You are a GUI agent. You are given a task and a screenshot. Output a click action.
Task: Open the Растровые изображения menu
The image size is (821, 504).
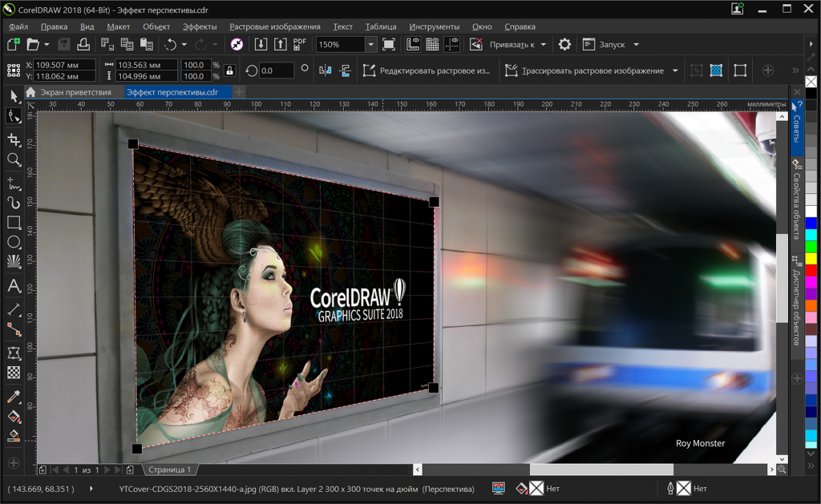275,26
